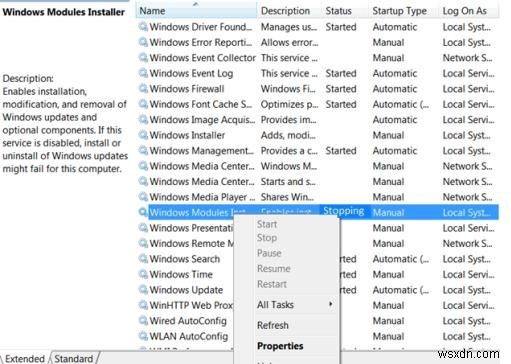This screenshot has height=364, width=511.
Task: Click the icon beside Windows Management Instrumentation
Action: 143,150
